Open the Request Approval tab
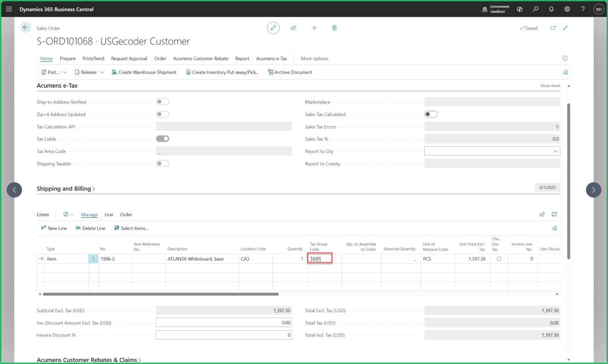 [x=129, y=58]
